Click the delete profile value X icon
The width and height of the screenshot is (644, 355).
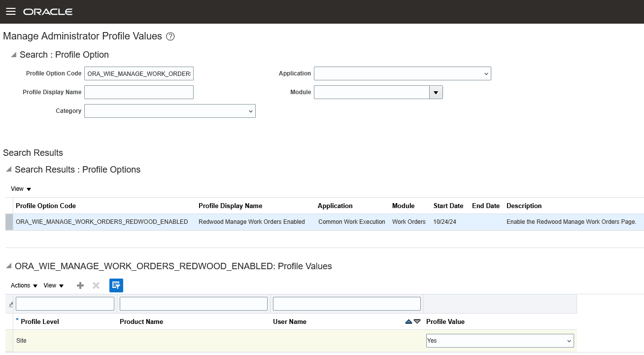96,285
